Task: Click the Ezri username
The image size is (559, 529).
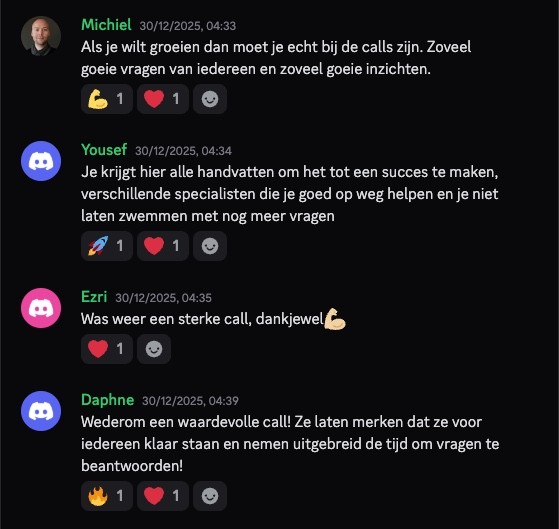Action: [x=94, y=297]
